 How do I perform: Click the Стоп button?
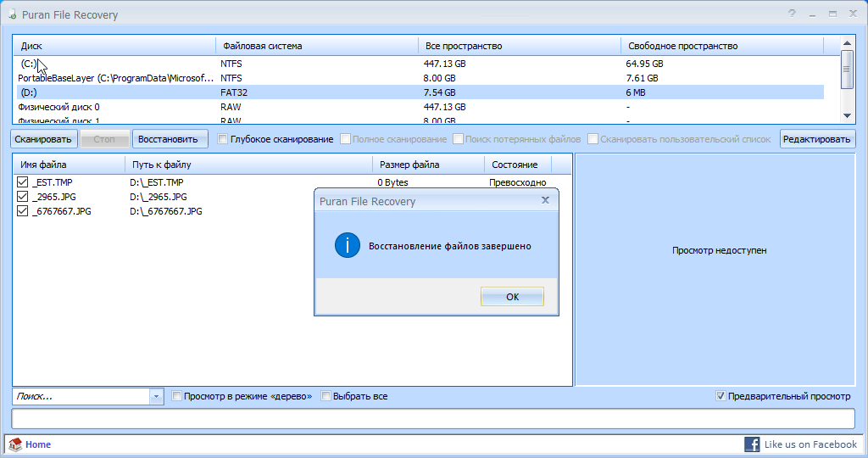(104, 139)
